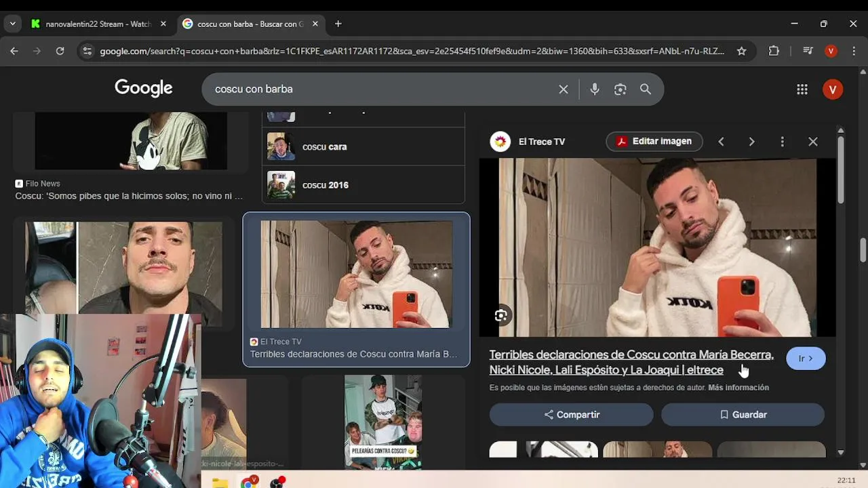Open OBS Studio from the taskbar
The height and width of the screenshot is (488, 868).
click(x=277, y=482)
